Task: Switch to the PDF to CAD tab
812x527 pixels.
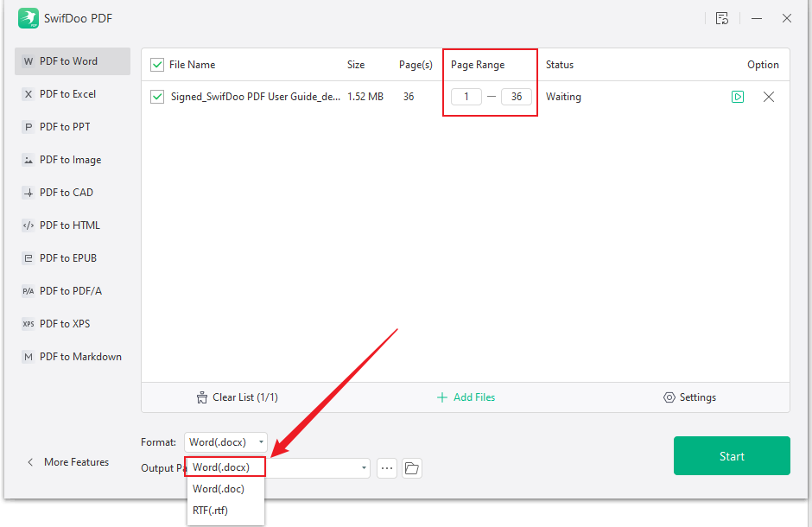Action: click(x=73, y=193)
